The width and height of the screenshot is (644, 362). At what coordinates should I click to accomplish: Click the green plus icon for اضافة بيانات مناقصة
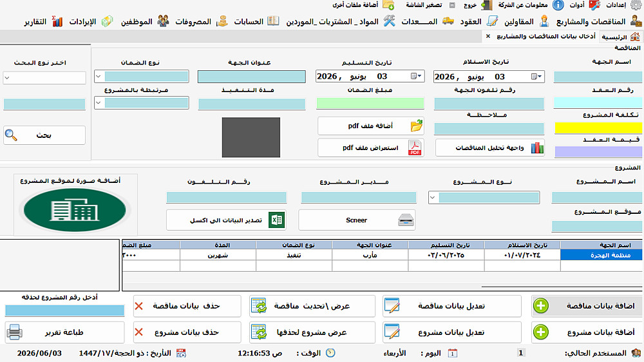(541, 306)
